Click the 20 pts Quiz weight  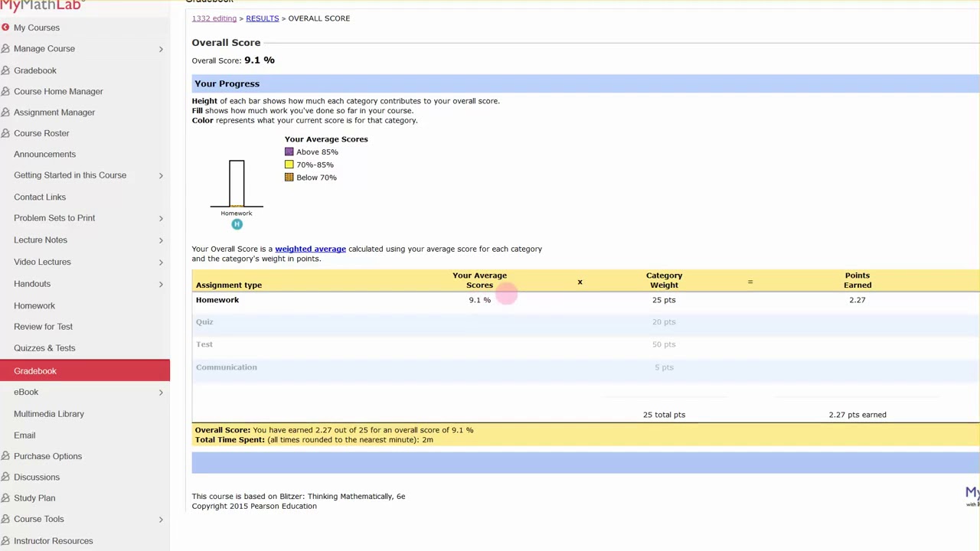pyautogui.click(x=664, y=322)
